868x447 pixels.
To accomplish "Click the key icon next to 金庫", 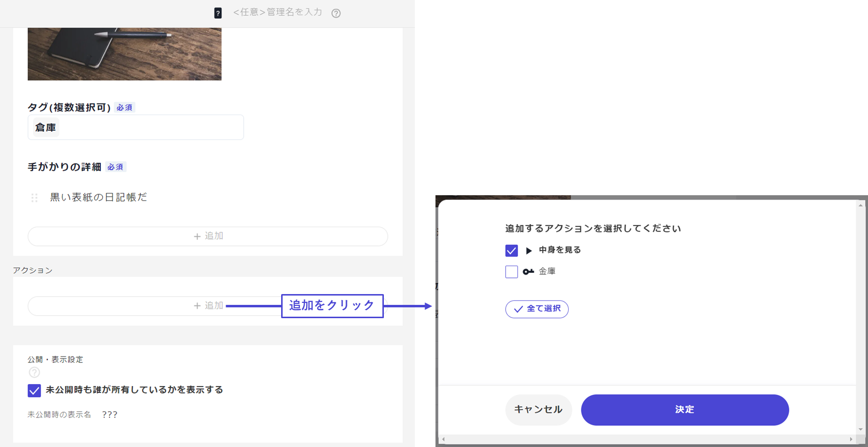I will (528, 271).
